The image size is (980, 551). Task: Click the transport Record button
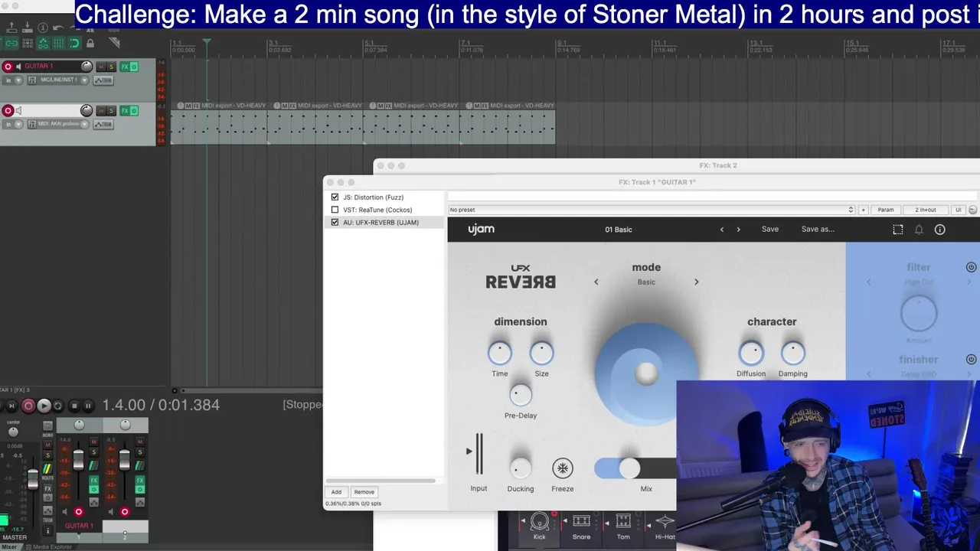[28, 406]
